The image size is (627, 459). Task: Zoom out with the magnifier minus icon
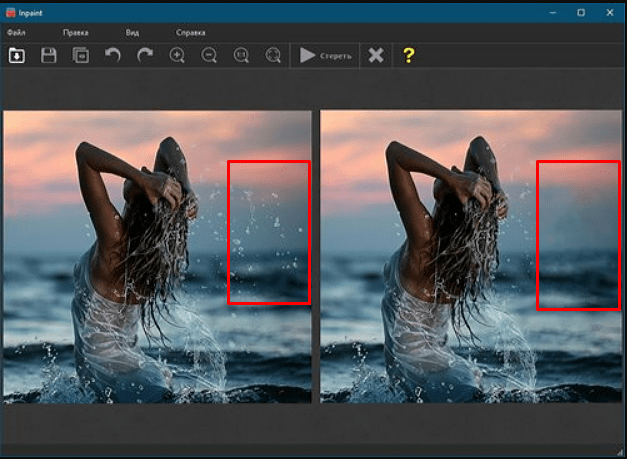point(209,56)
